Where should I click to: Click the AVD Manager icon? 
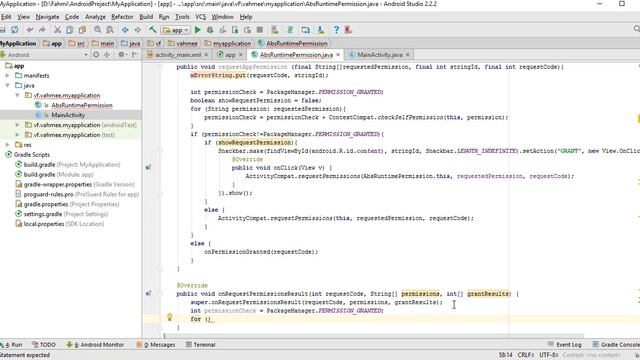tap(275, 30)
